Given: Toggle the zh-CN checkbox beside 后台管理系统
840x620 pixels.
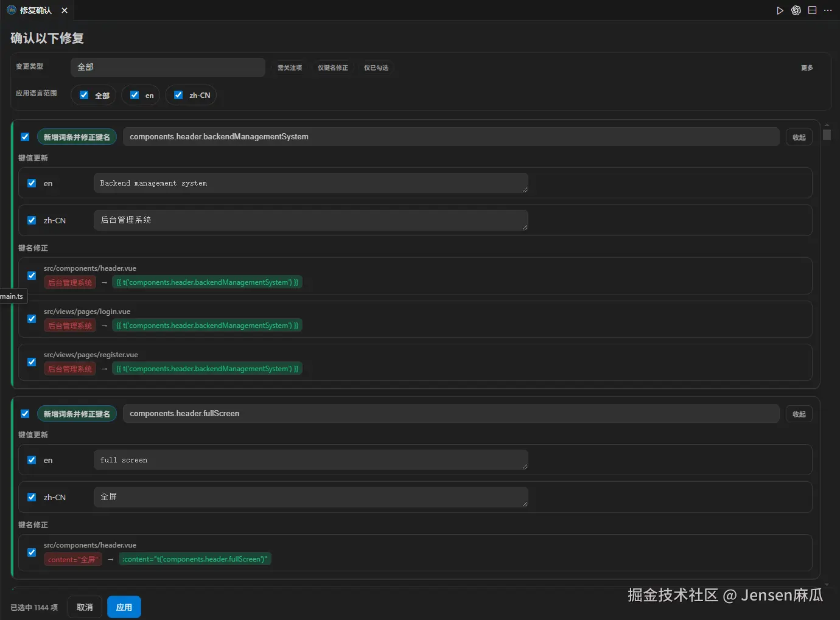Looking at the screenshot, I should [32, 220].
